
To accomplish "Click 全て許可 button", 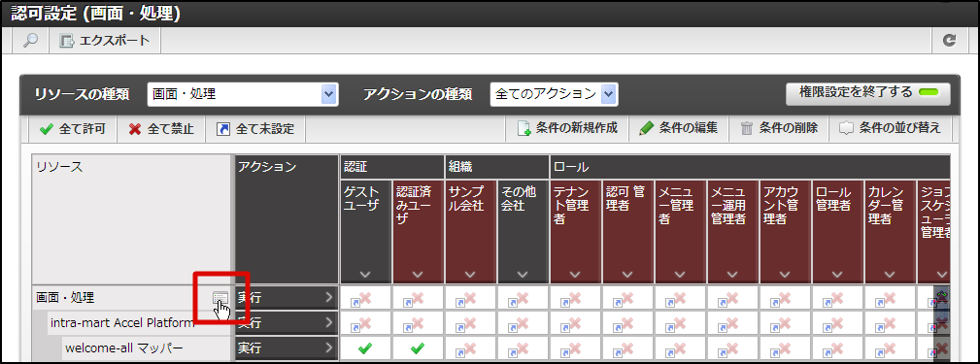I will point(73,129).
